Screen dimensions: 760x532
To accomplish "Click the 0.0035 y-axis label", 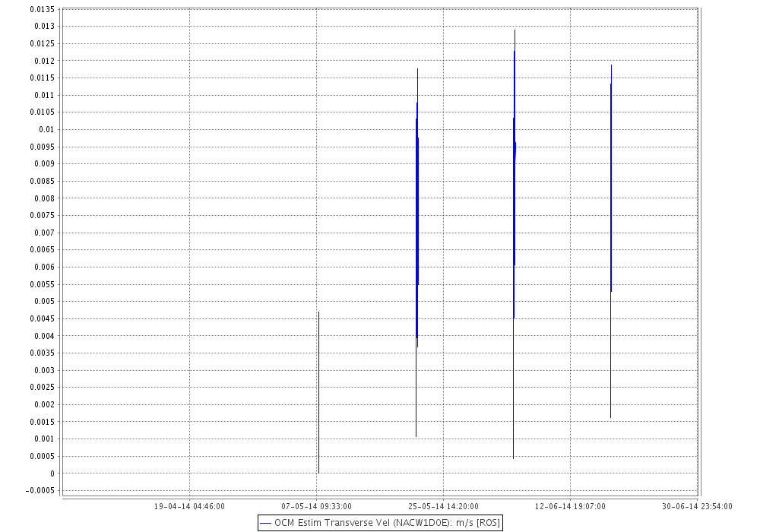I will (42, 353).
